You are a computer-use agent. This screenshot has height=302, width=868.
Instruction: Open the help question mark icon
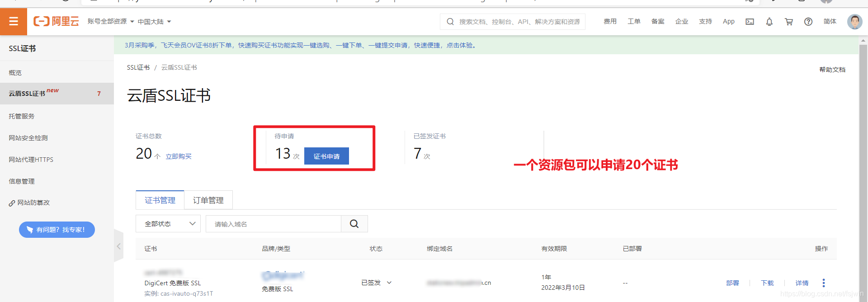pos(808,22)
